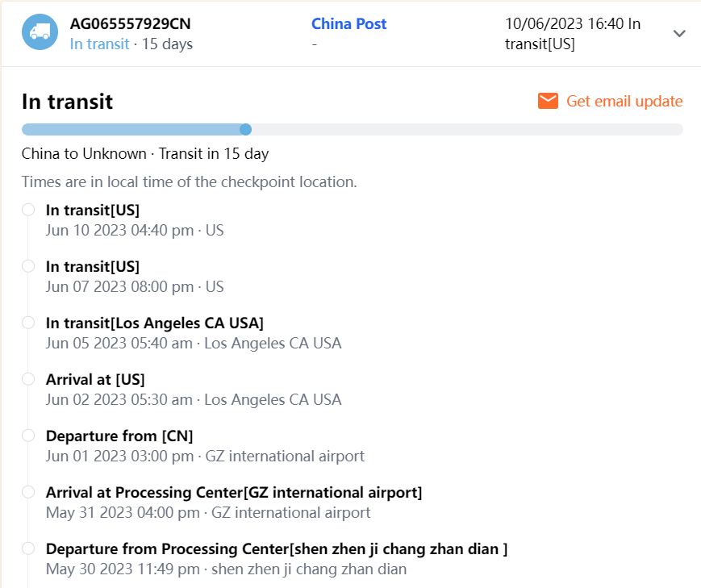Image resolution: width=701 pixels, height=588 pixels.
Task: Click the Los Angeles in transit marker
Action: tap(28, 323)
